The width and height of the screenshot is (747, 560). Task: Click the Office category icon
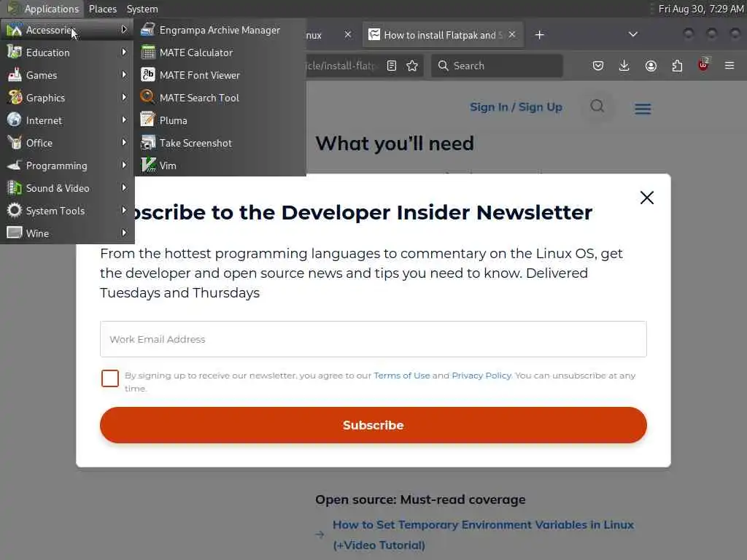click(15, 143)
